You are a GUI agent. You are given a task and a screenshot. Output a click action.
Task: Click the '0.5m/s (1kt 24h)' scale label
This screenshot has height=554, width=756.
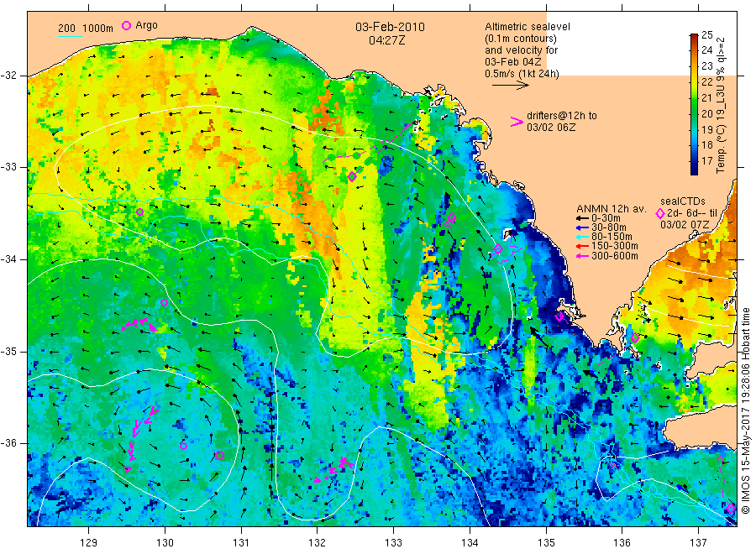522,74
